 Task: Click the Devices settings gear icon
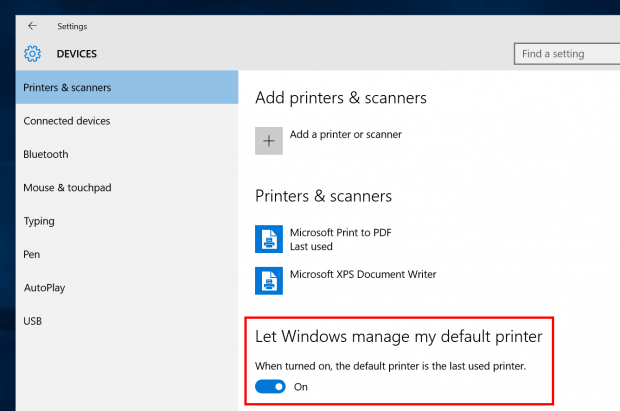[32, 54]
